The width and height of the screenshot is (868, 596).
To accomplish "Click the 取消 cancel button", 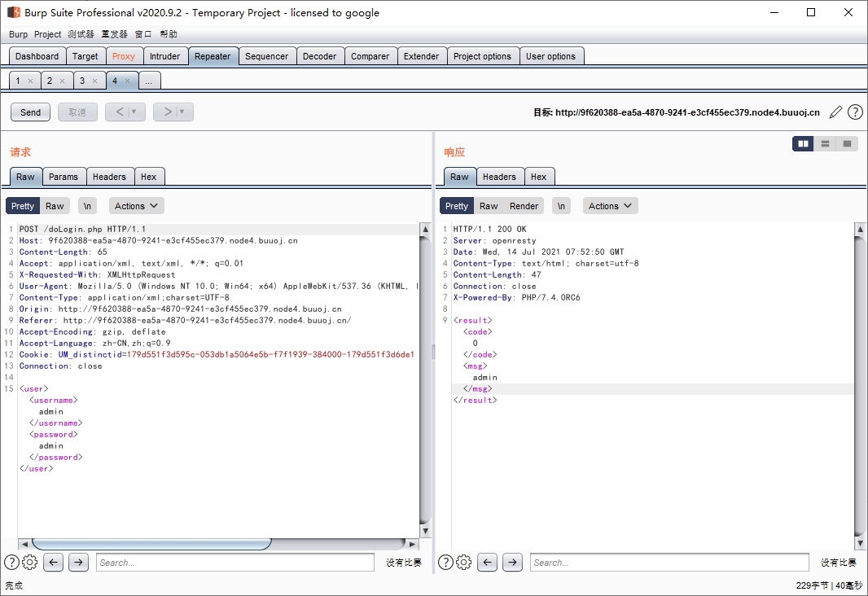I will tap(77, 112).
